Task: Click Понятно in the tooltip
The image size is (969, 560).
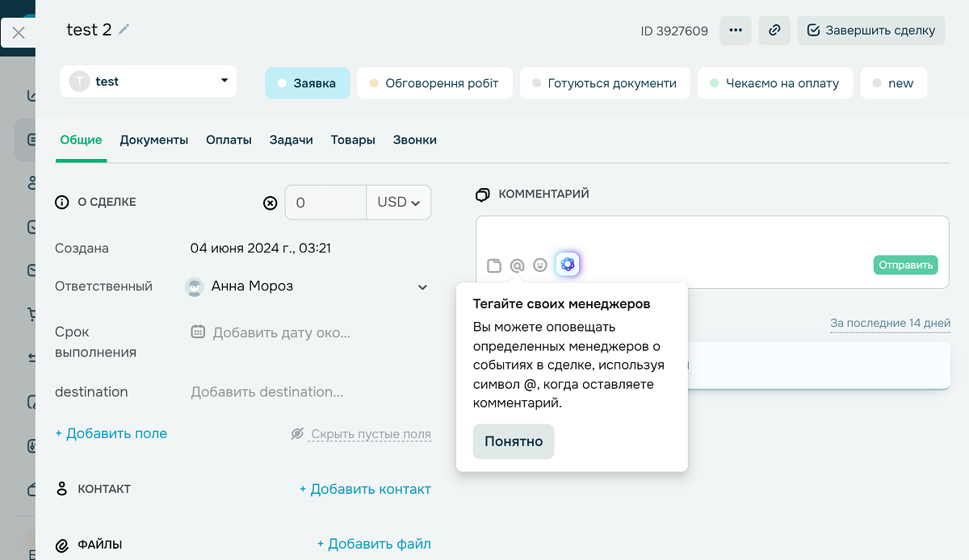Action: 514,441
